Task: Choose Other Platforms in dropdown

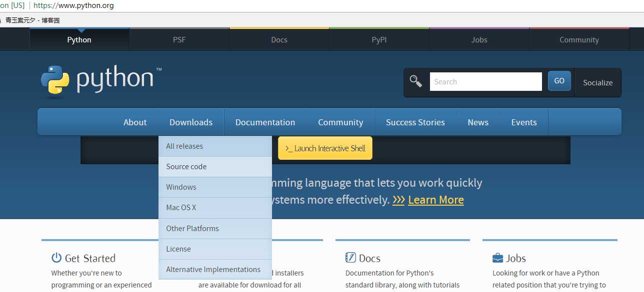Action: (215, 229)
